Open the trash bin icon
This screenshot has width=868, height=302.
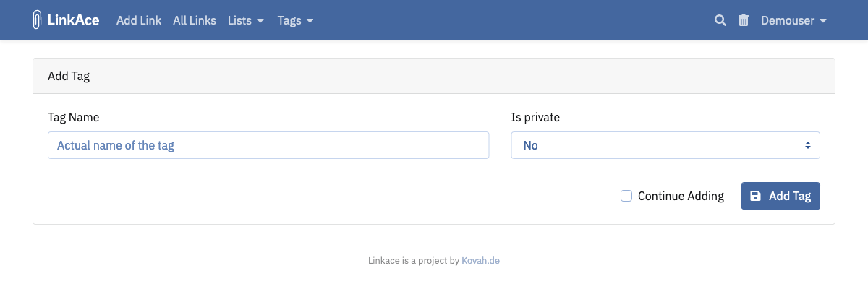744,20
